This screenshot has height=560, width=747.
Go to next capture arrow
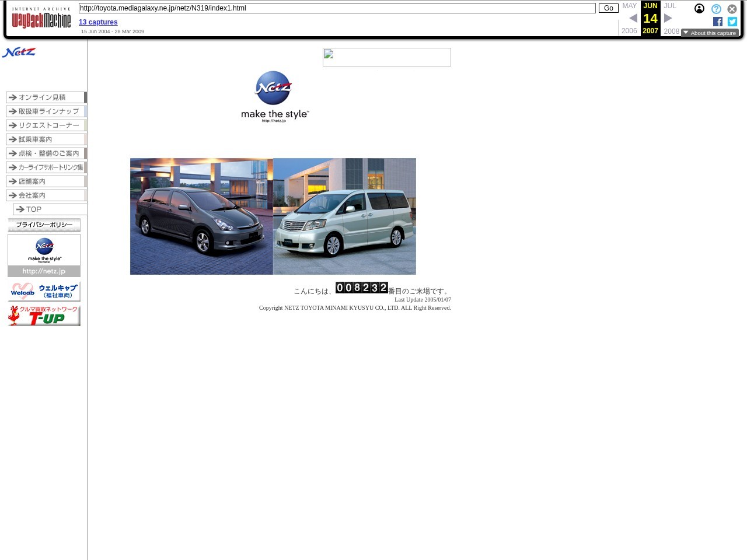668,18
